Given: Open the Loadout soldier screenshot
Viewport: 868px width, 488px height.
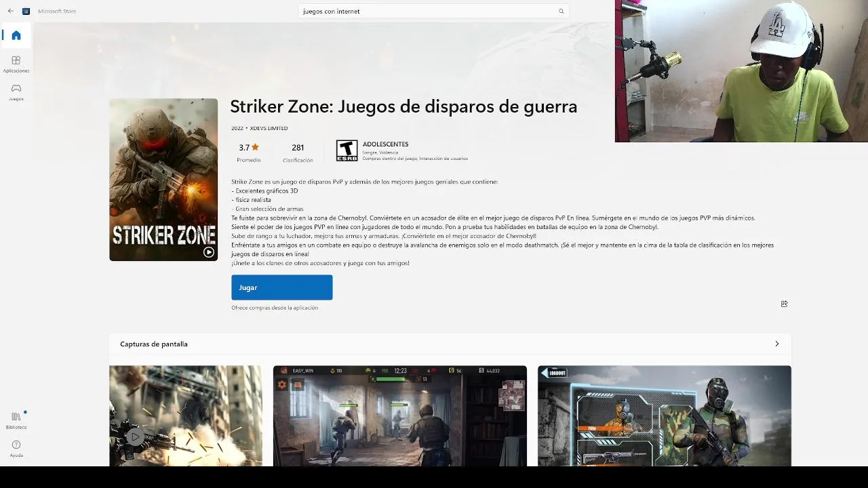Looking at the screenshot, I should point(665,415).
